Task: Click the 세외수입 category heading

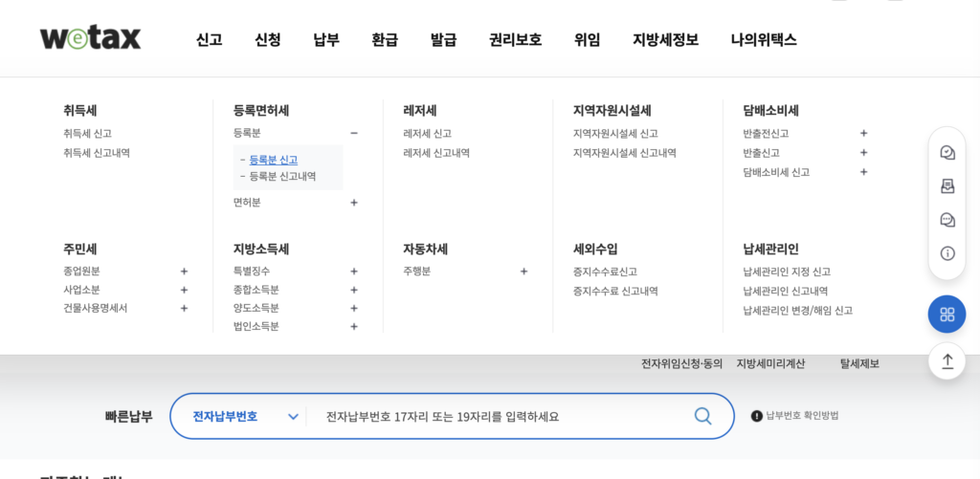Action: (x=595, y=250)
